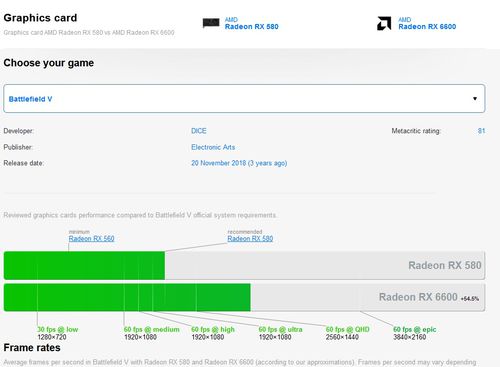Viewport: 500px width, 367px height.
Task: Click the 60 fps @ high marker label
Action: [x=213, y=329]
